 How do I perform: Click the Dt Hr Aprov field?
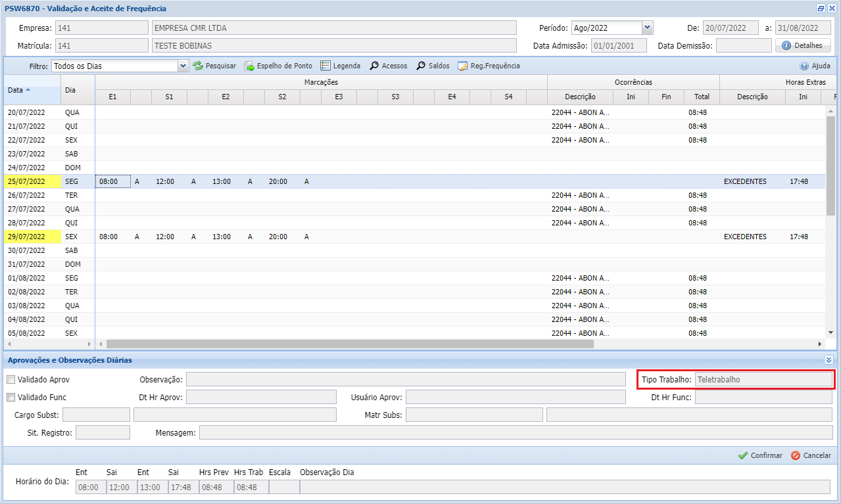pyautogui.click(x=261, y=397)
